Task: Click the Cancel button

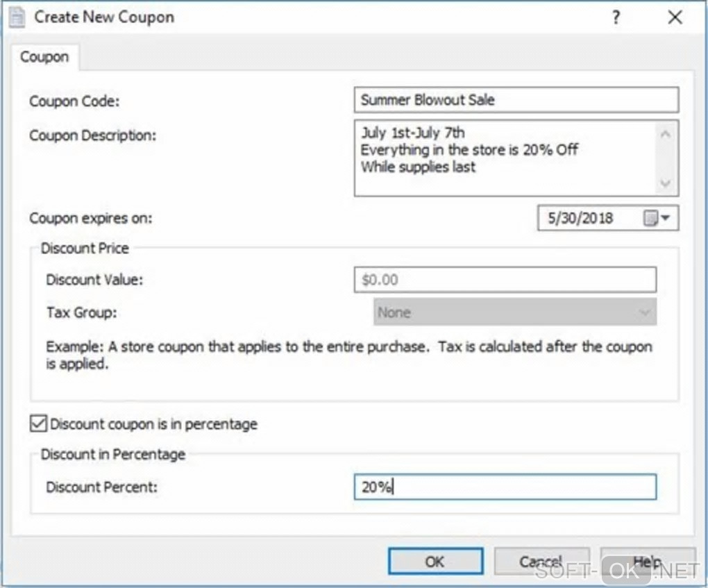Action: point(541,562)
